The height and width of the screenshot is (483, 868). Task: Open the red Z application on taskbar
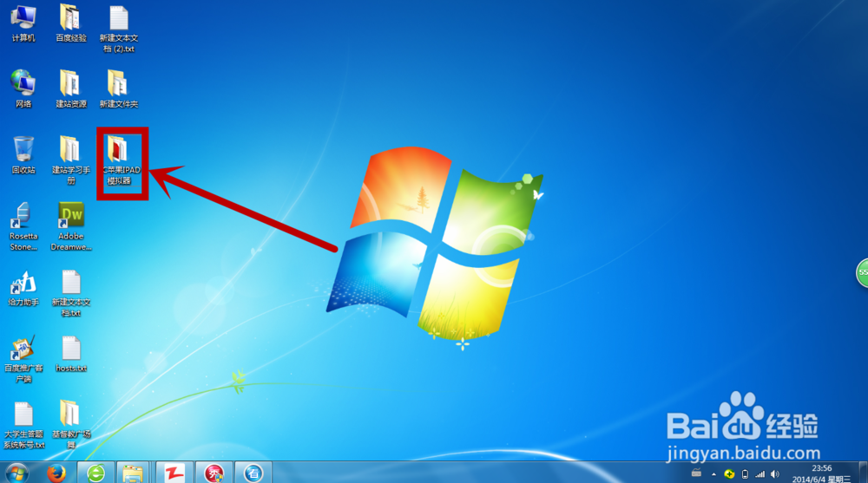[174, 473]
